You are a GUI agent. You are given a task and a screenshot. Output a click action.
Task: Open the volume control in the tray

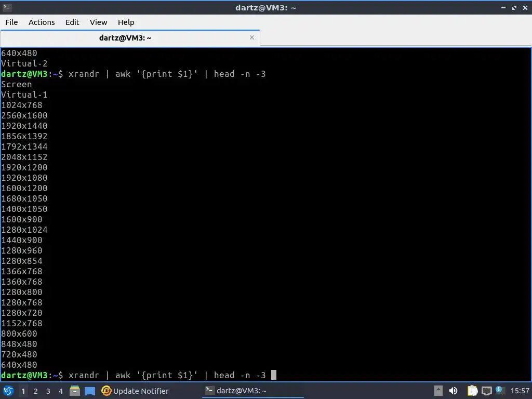(x=453, y=391)
